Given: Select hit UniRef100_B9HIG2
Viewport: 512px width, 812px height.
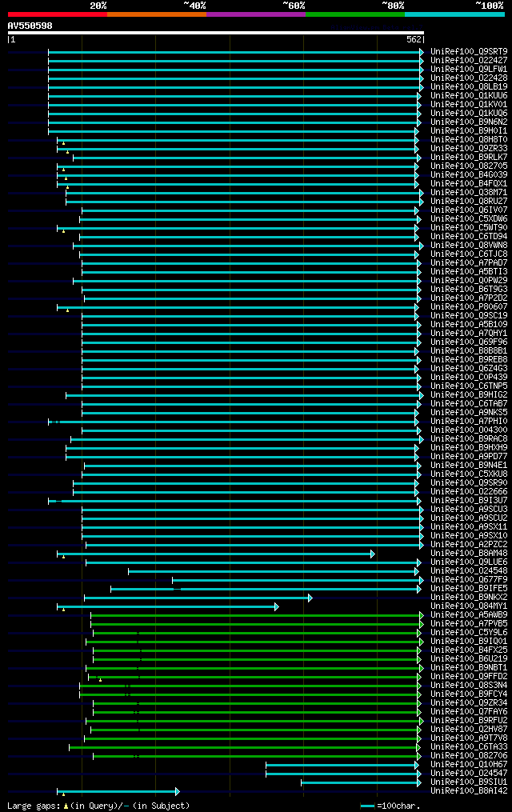Looking at the screenshot, I should tap(469, 395).
